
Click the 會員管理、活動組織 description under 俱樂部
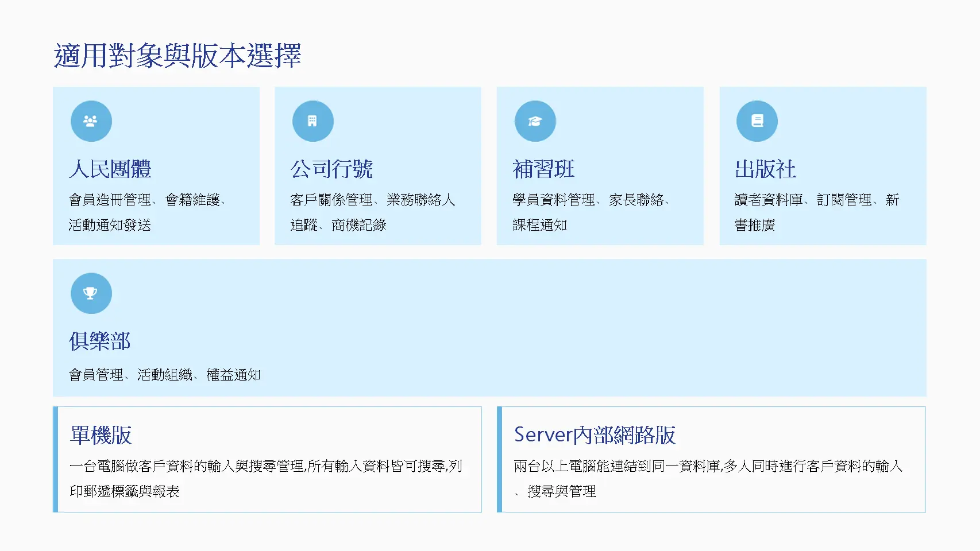point(165,375)
